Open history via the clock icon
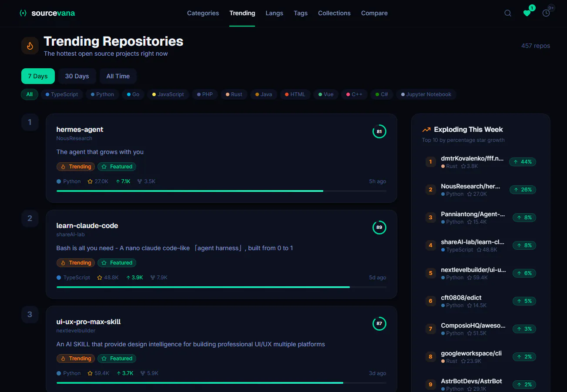567x392 pixels. (x=546, y=13)
